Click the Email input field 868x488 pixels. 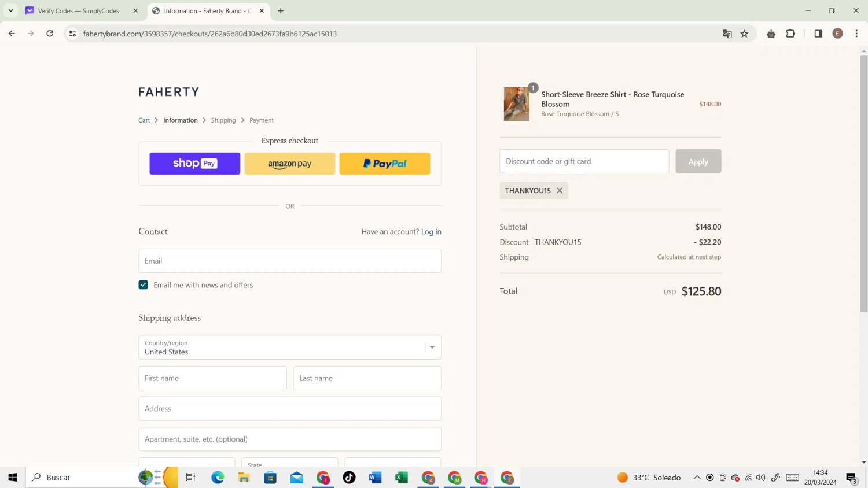pyautogui.click(x=290, y=261)
